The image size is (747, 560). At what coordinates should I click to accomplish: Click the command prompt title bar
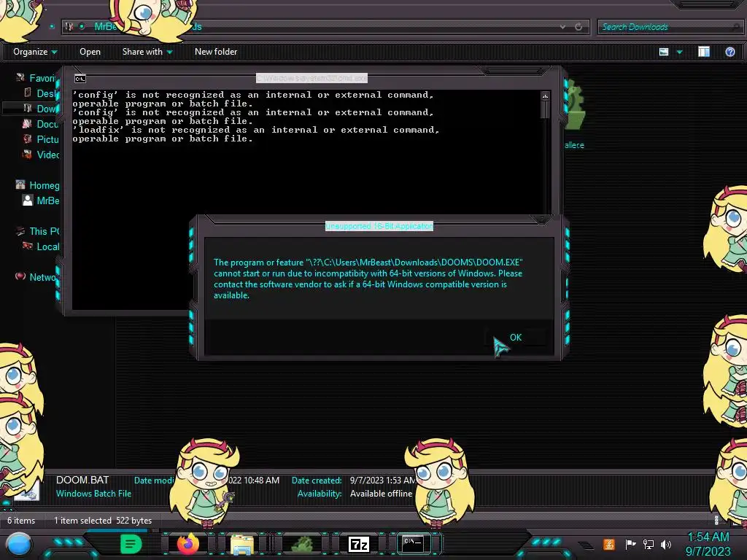pos(311,77)
